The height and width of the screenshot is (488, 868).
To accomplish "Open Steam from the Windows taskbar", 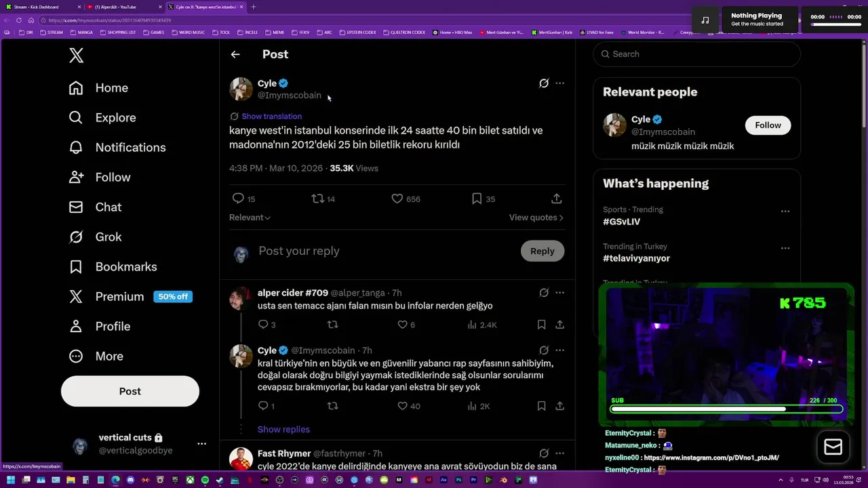I will [x=220, y=480].
